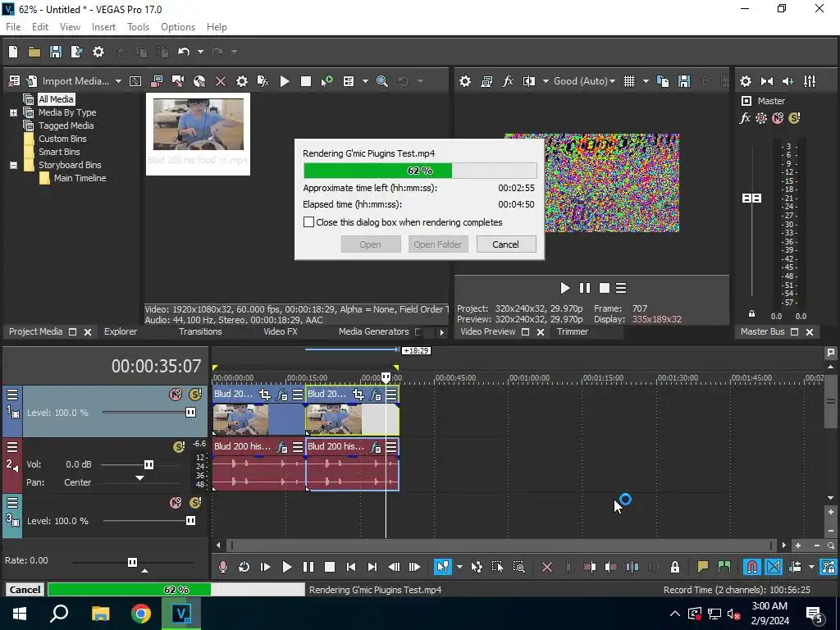The height and width of the screenshot is (630, 840).
Task: Copy snapshot to clipboard icon in preview
Action: pos(663,81)
